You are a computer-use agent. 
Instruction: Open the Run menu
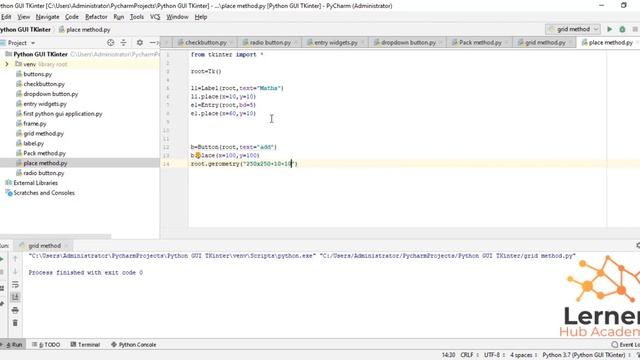click(x=118, y=17)
